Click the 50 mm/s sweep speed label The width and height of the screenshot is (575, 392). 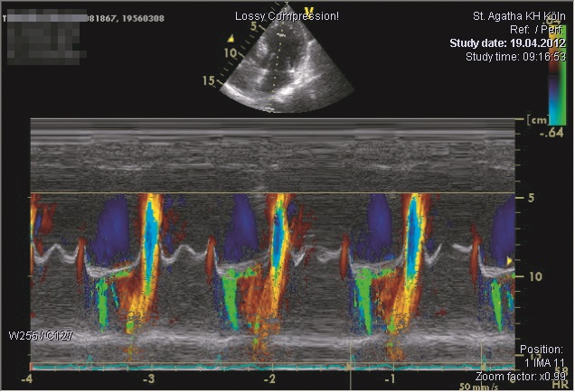(x=476, y=386)
